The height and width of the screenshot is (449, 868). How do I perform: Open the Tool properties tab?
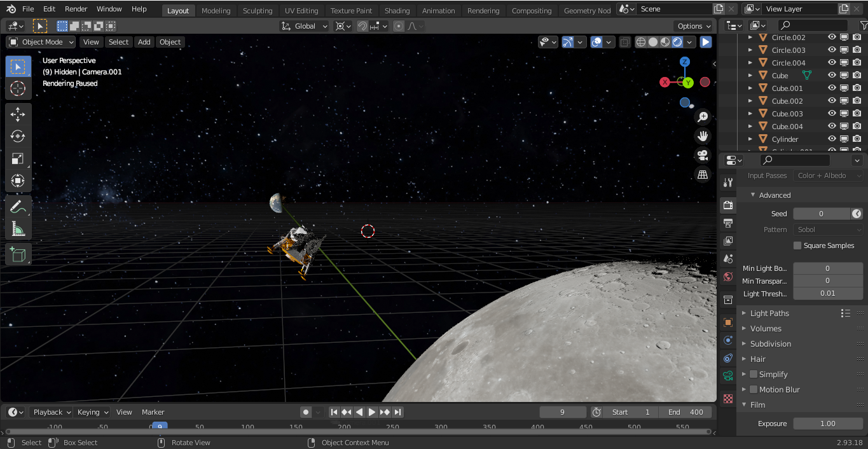(728, 183)
